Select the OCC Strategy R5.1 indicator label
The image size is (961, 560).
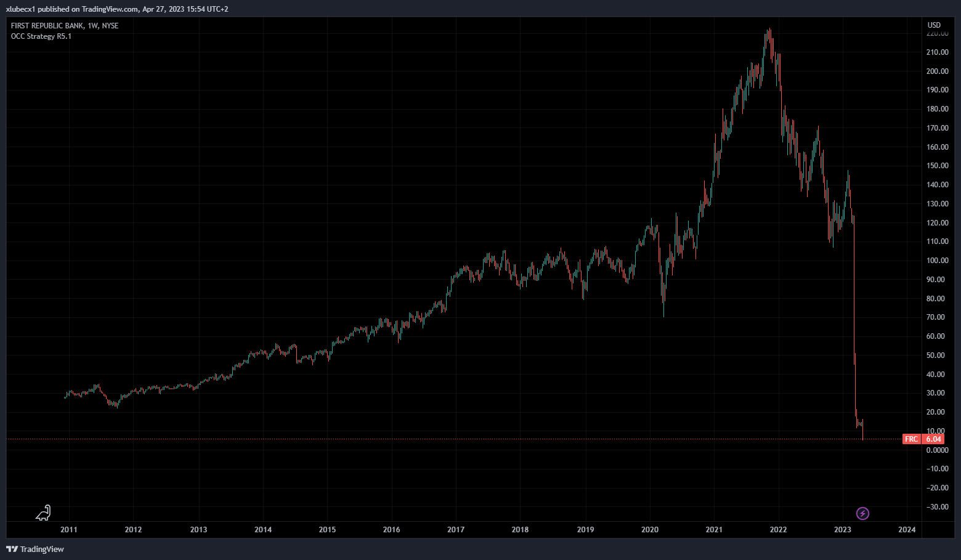(x=41, y=36)
